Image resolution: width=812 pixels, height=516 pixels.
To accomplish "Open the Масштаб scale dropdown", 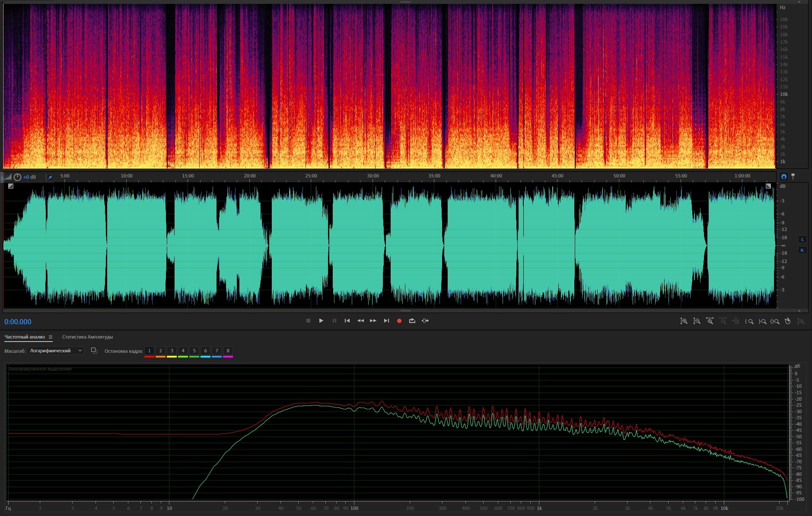I will [x=55, y=351].
